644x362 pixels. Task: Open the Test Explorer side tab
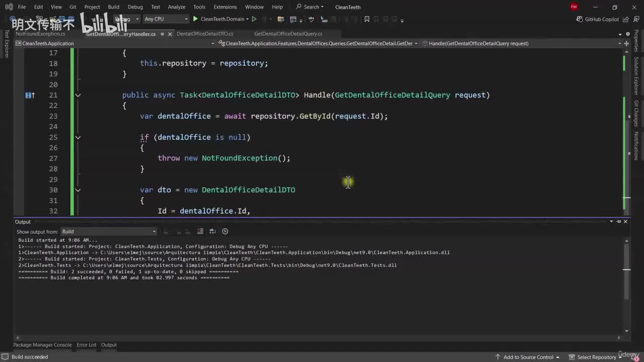pos(7,44)
